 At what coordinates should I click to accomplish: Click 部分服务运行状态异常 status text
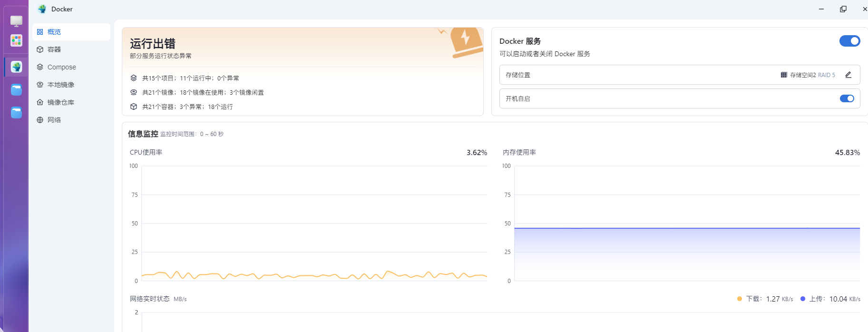tap(161, 56)
